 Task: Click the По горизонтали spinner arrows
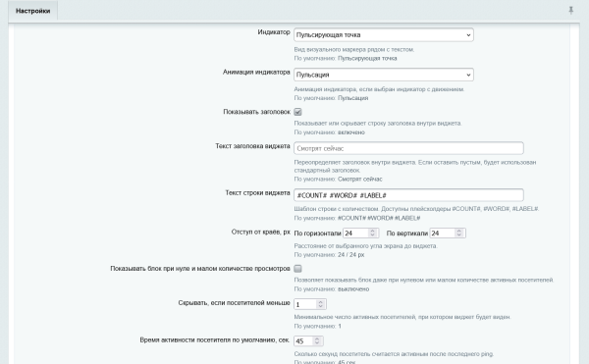click(x=373, y=234)
